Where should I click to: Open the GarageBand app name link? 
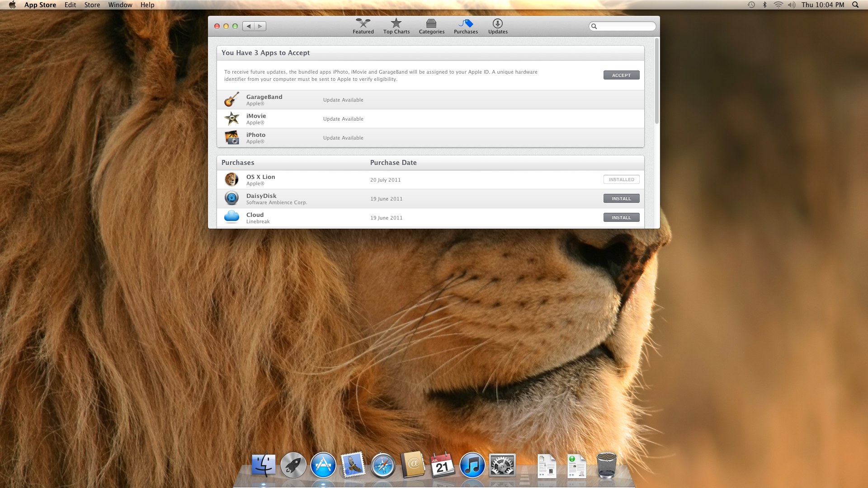point(264,97)
